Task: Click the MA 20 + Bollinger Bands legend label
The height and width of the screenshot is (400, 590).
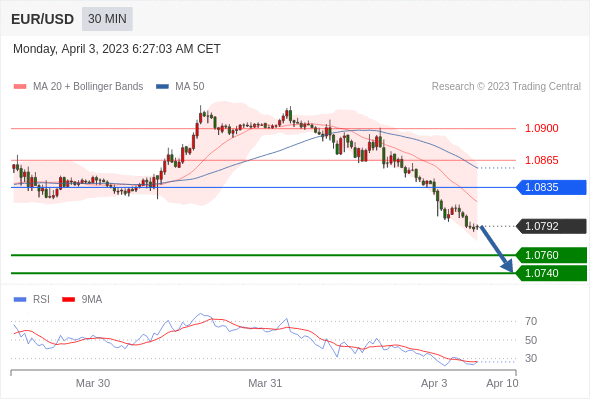Action: (x=88, y=87)
